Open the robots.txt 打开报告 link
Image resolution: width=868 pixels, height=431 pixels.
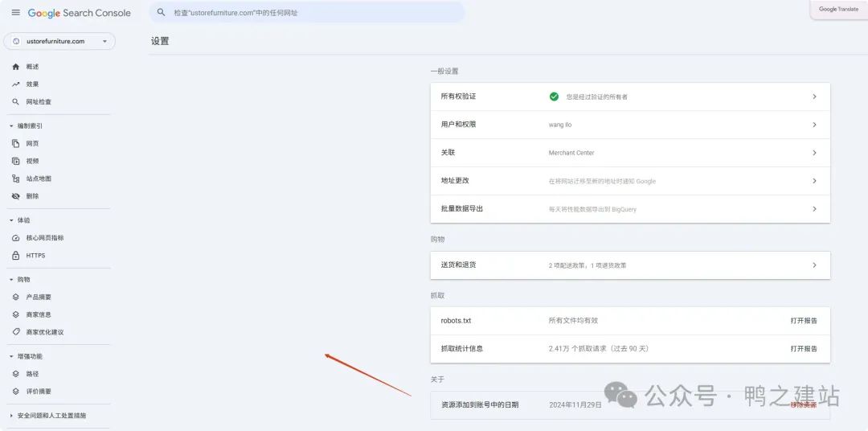click(804, 321)
